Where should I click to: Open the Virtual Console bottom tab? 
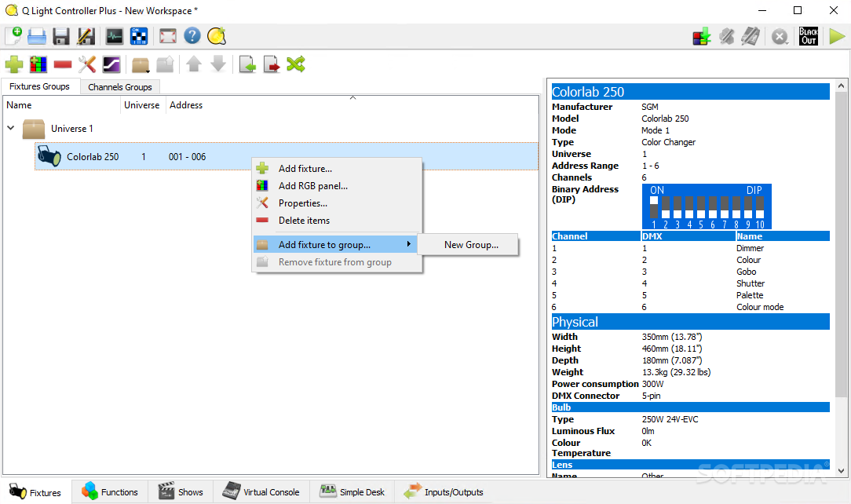261,492
